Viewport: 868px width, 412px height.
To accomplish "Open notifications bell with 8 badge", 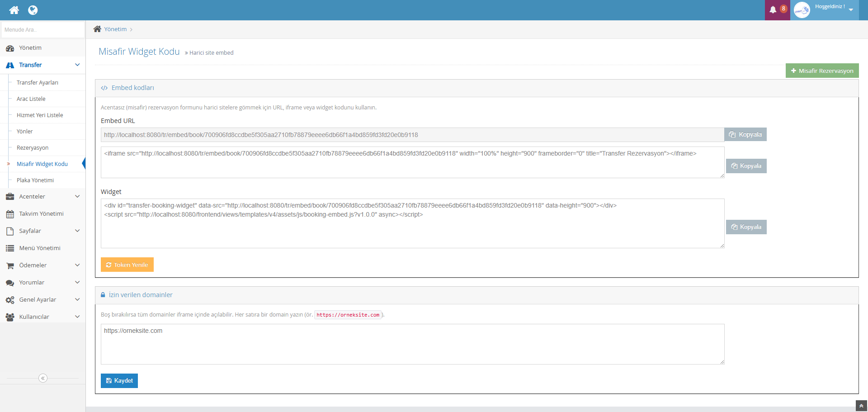I will coord(777,10).
